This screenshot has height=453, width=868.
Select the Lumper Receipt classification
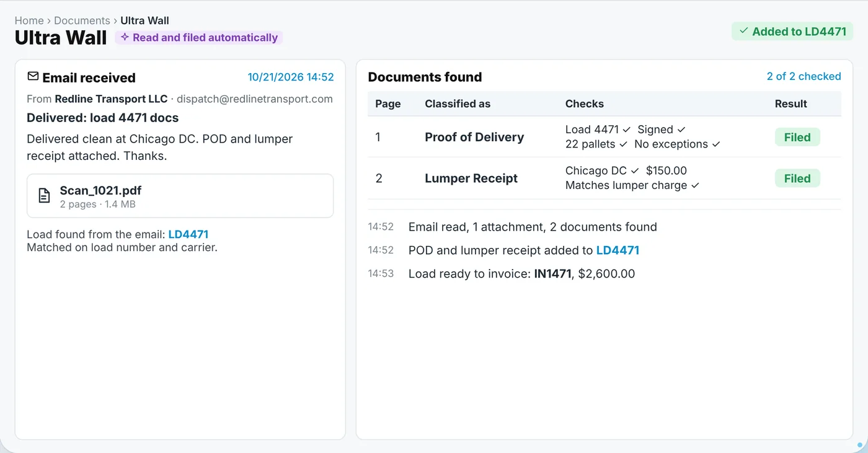[x=471, y=178]
